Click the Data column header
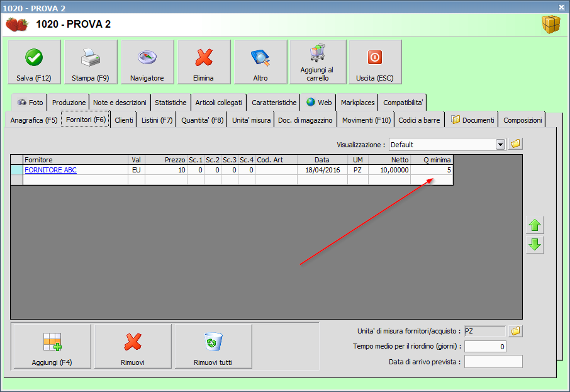This screenshot has width=570, height=392. 322,160
